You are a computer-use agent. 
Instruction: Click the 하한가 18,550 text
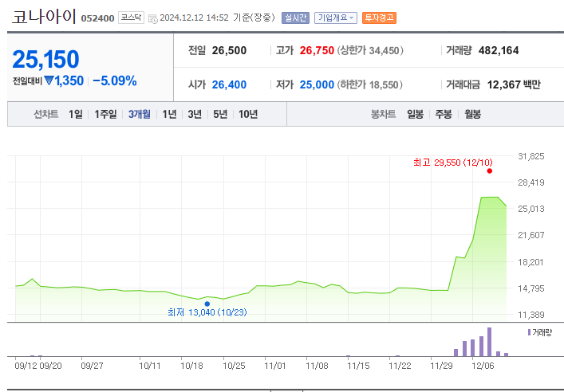pos(370,84)
